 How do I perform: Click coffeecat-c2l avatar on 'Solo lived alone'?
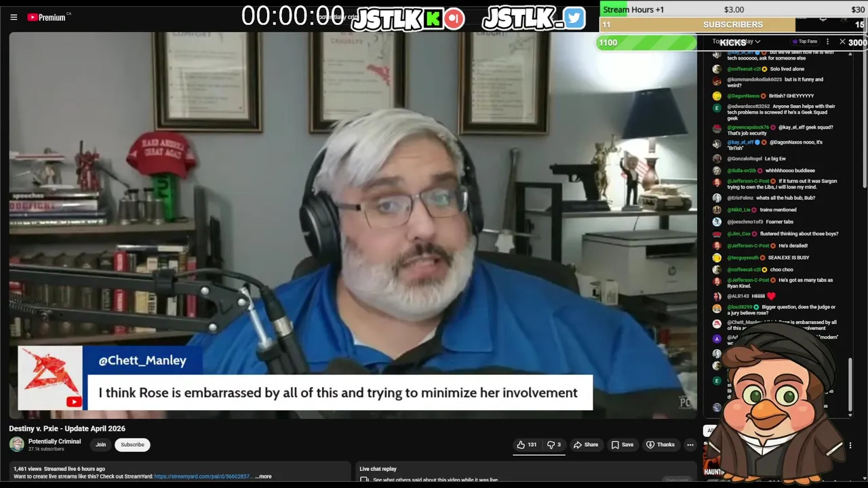[x=717, y=68]
